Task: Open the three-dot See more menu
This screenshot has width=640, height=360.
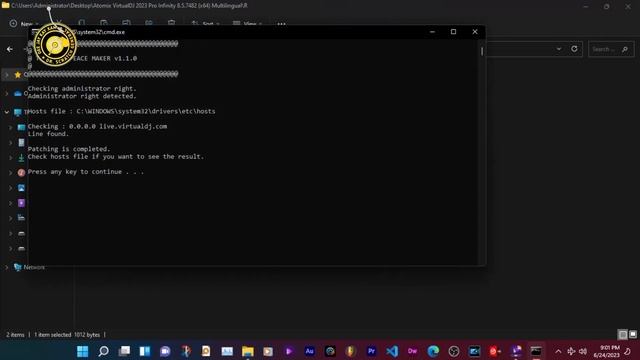Action: (x=281, y=24)
